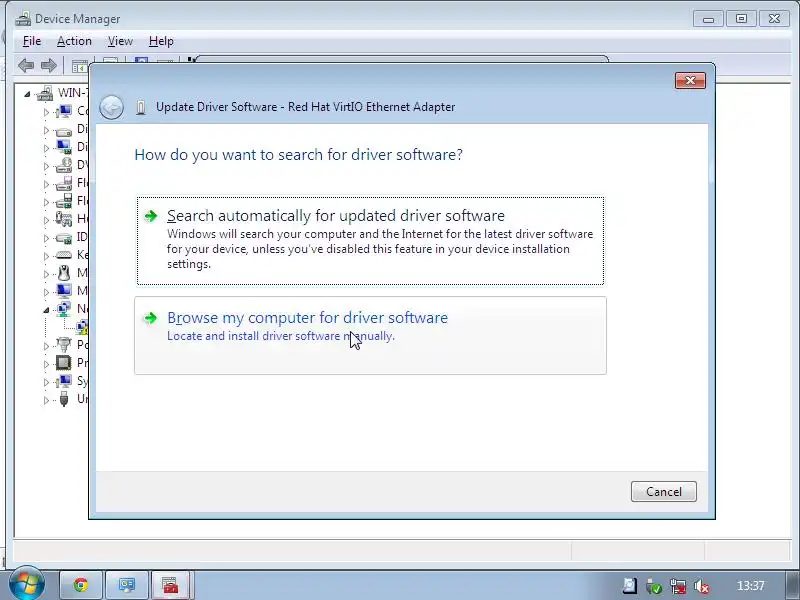Choose Browse my computer for driver software
The height and width of the screenshot is (600, 800).
click(x=370, y=336)
